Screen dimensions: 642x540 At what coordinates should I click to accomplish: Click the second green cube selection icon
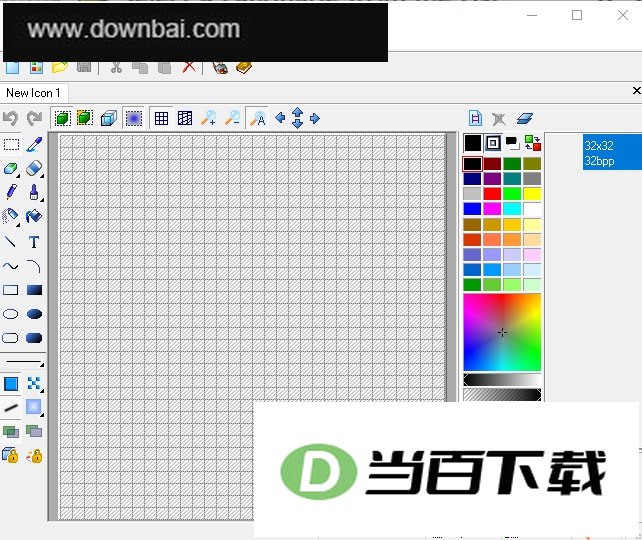[x=85, y=118]
